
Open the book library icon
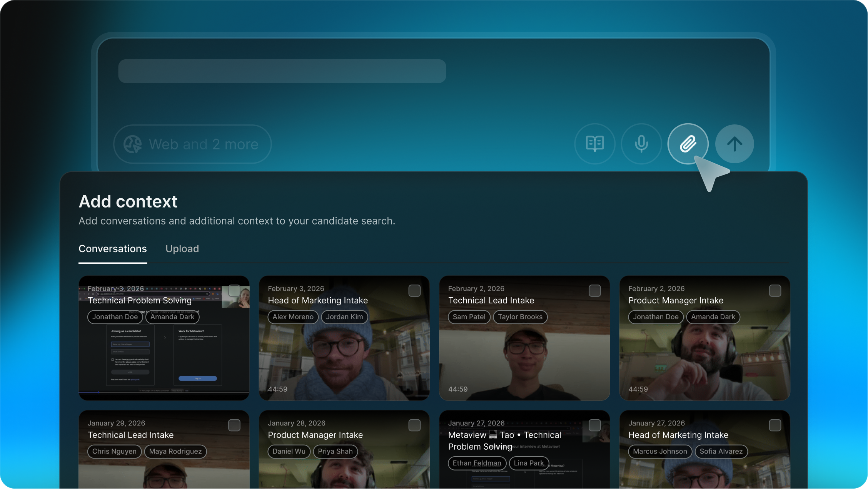pos(594,144)
